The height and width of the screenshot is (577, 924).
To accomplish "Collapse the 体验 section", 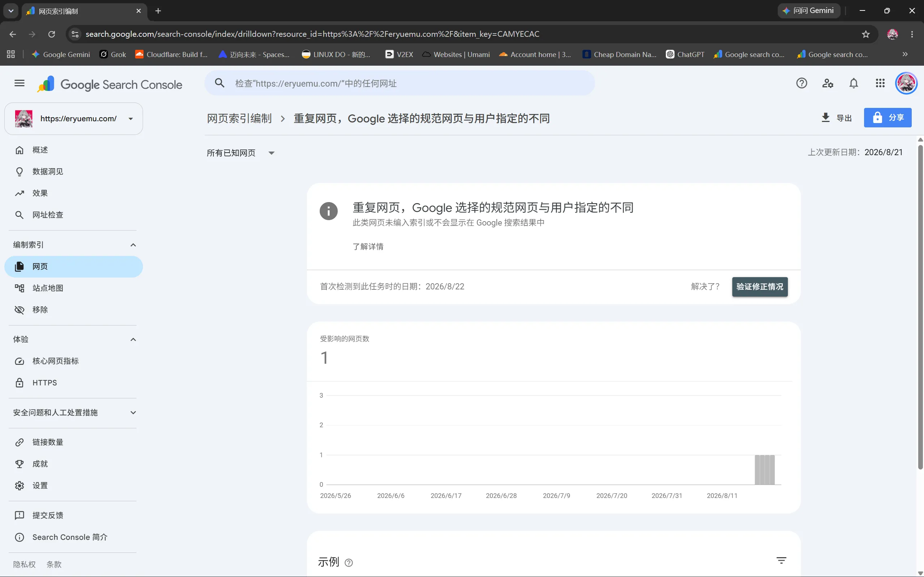I will coord(133,340).
